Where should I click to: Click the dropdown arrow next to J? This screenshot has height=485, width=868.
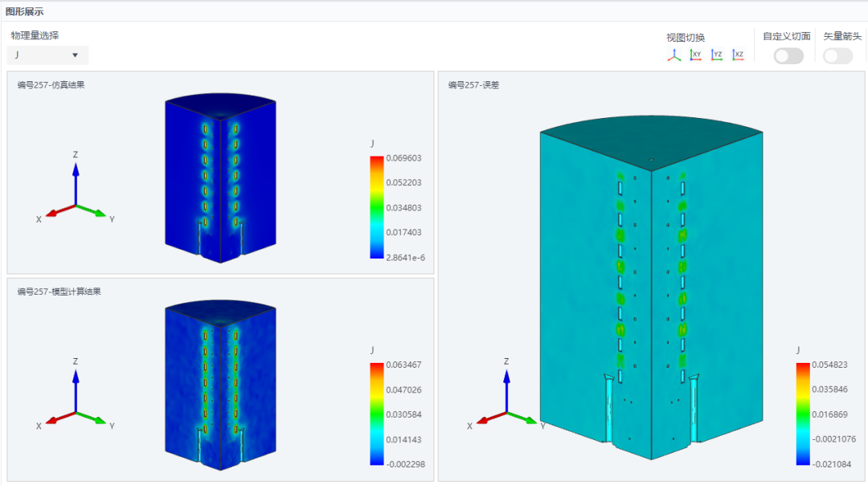(x=75, y=55)
